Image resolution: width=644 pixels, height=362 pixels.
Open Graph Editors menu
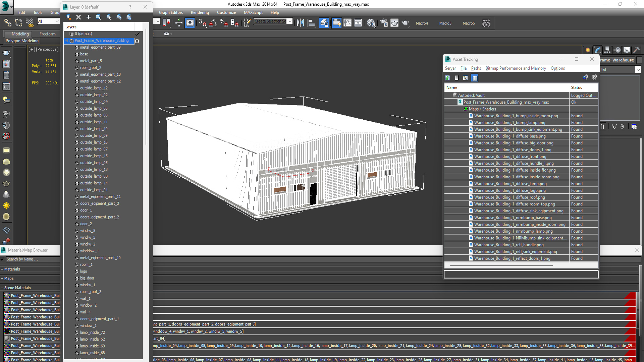[x=171, y=12]
